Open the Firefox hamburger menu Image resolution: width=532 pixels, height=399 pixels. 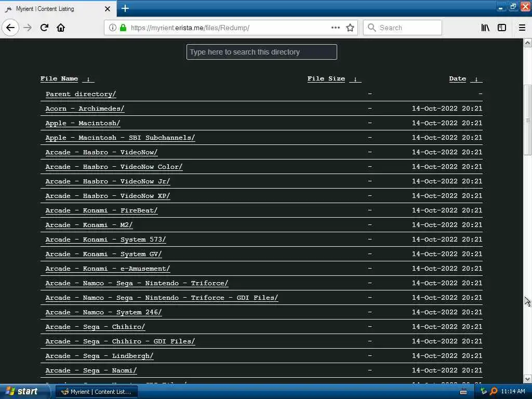pyautogui.click(x=522, y=28)
